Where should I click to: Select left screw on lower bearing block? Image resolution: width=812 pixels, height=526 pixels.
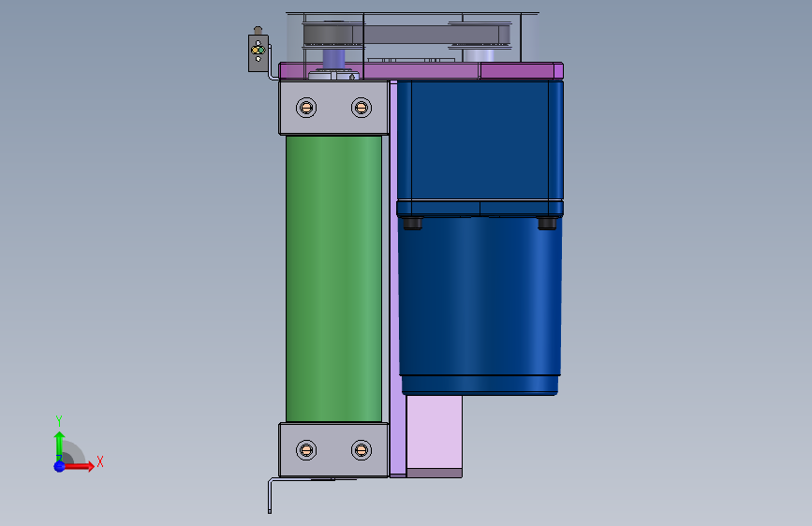[x=306, y=450]
